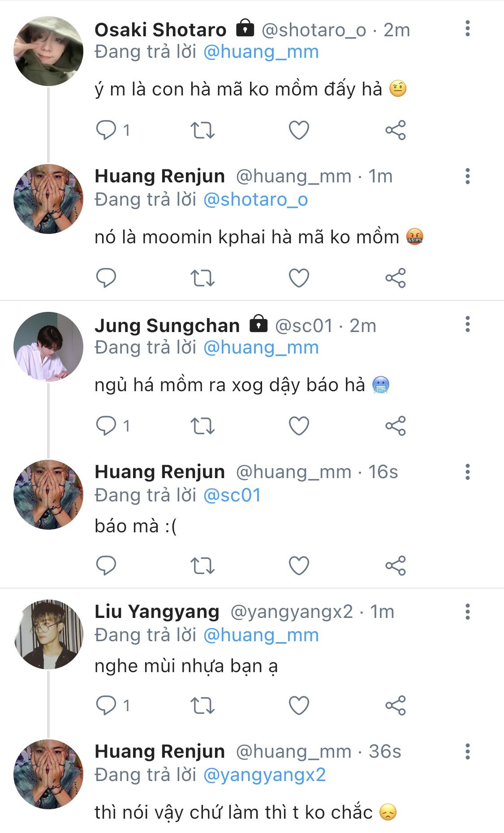Share Osaki Shotaro's tweet
504x833 pixels.
(x=395, y=130)
